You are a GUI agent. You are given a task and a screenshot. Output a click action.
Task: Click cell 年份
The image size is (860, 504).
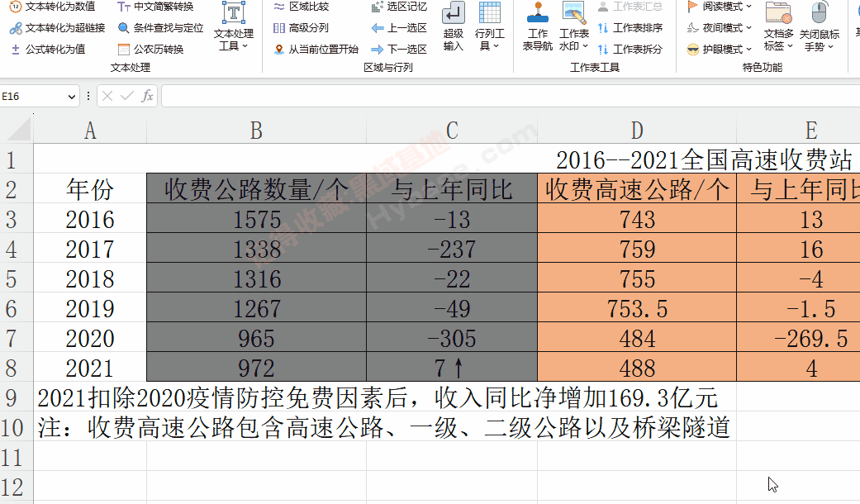pyautogui.click(x=90, y=188)
